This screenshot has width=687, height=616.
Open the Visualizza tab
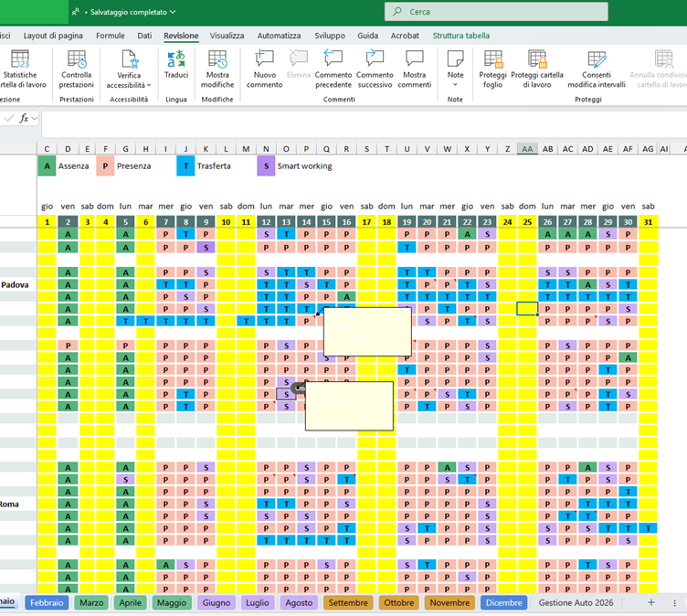(x=227, y=36)
